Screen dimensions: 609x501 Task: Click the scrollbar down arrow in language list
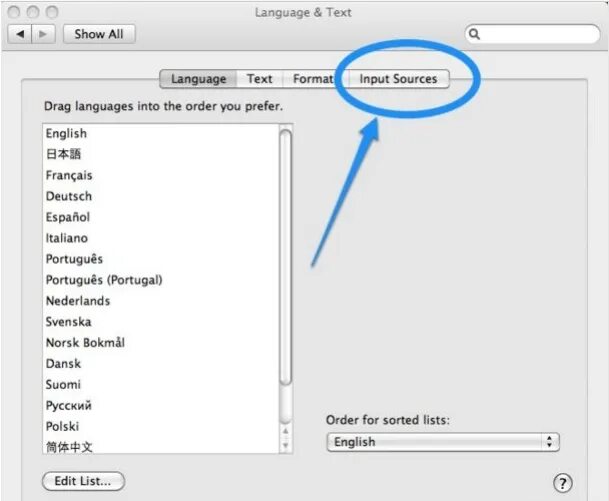[285, 445]
